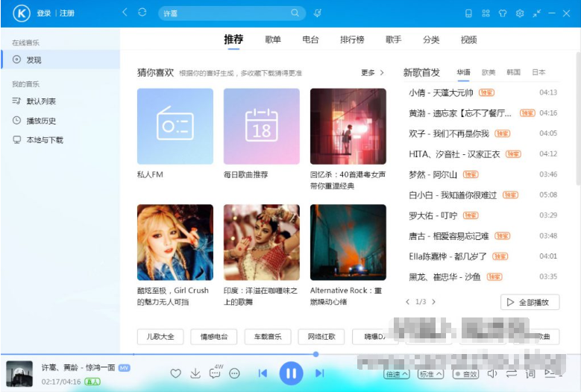
Task: Like the current song with heart icon
Action: (x=176, y=373)
